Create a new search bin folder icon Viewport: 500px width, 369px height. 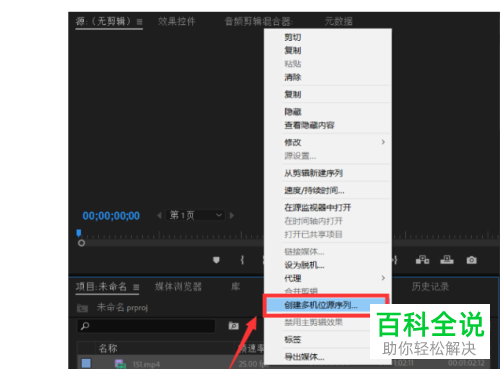[x=233, y=326]
